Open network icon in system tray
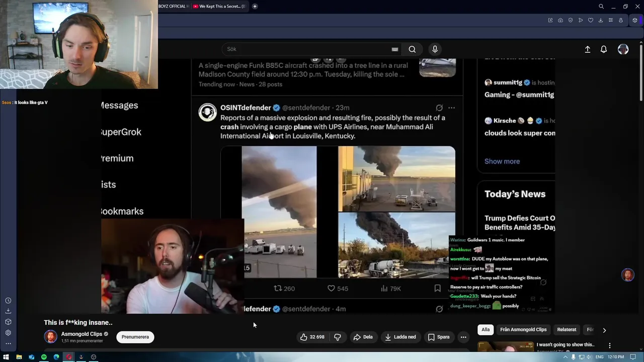Image resolution: width=644 pixels, height=362 pixels. pyautogui.click(x=581, y=357)
